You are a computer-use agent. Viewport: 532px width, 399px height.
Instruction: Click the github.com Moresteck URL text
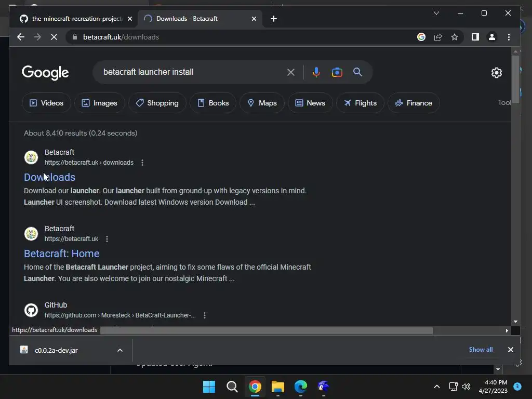[x=120, y=315]
